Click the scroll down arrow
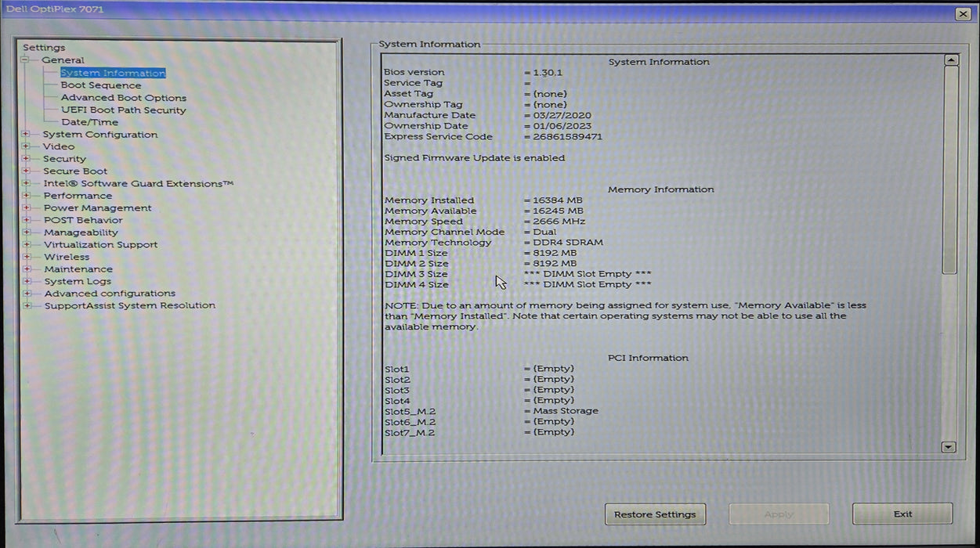Screen dimensions: 980x548 [x=949, y=447]
